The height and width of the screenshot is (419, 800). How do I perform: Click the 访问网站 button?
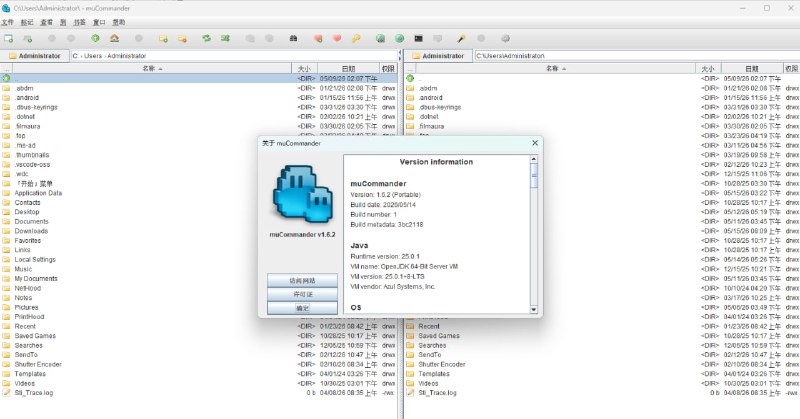pos(303,281)
